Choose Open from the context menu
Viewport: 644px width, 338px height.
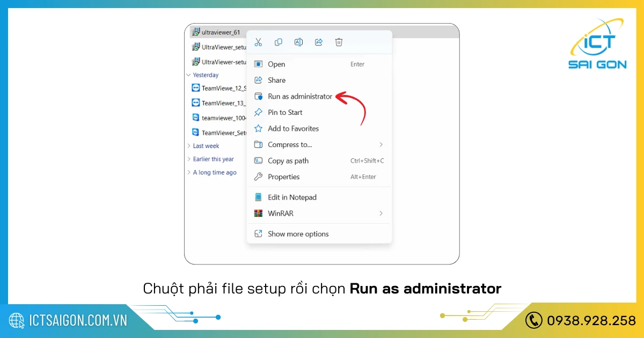pos(319,64)
